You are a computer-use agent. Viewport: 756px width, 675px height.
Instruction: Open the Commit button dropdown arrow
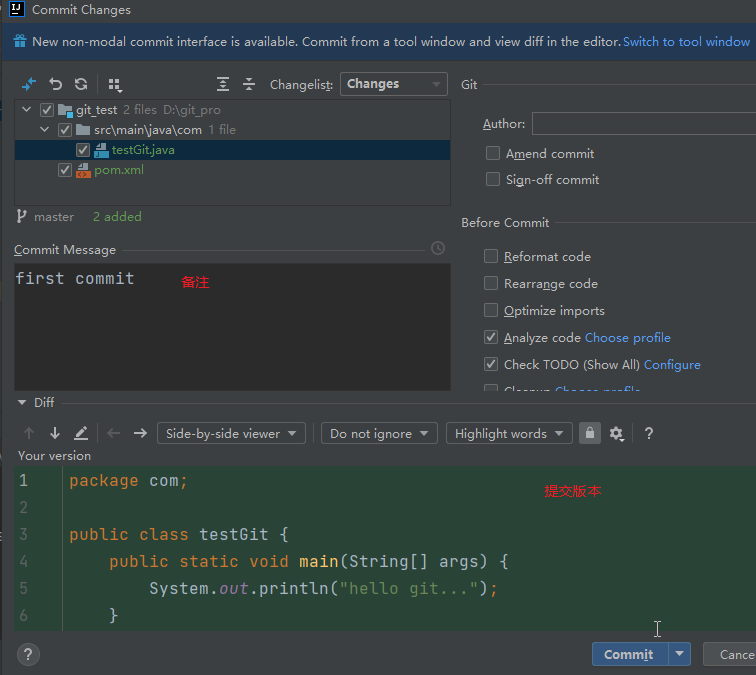[679, 654]
